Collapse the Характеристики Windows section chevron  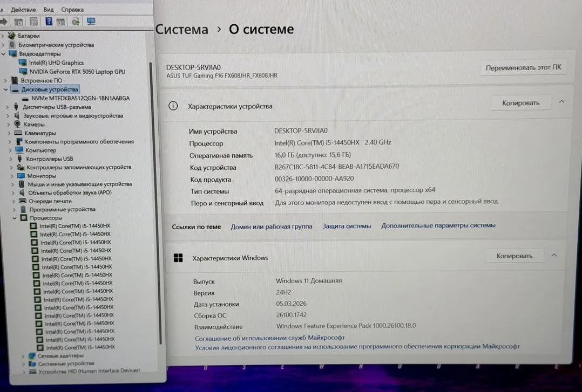(x=553, y=256)
